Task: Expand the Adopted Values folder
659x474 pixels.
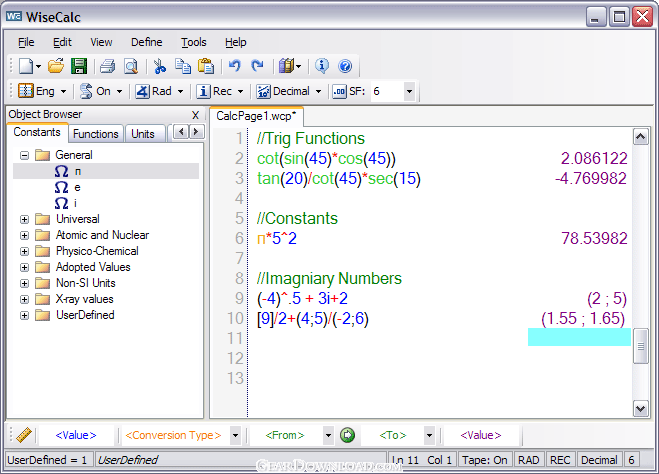Action: (24, 267)
